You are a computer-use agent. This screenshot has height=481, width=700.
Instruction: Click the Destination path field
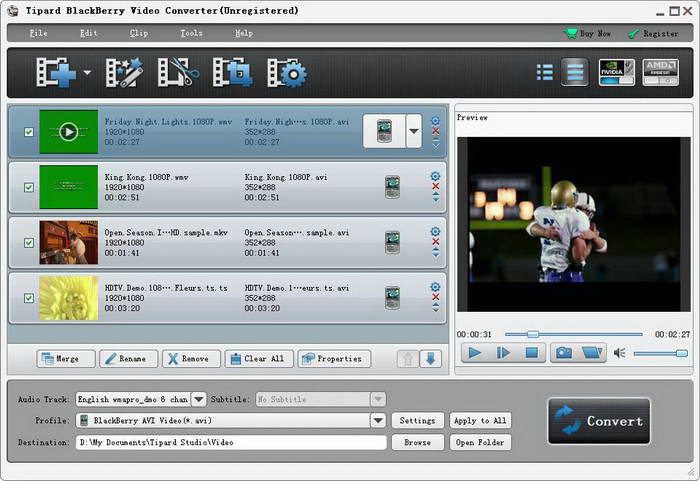[231, 442]
